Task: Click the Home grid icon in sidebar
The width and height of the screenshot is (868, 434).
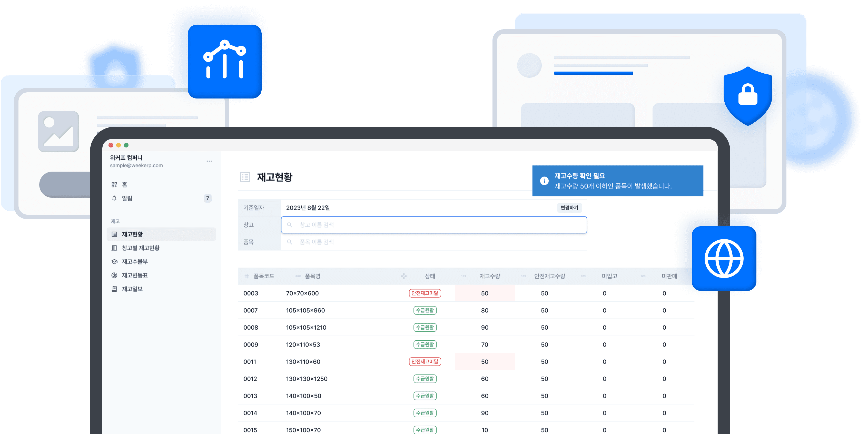Action: click(x=114, y=185)
